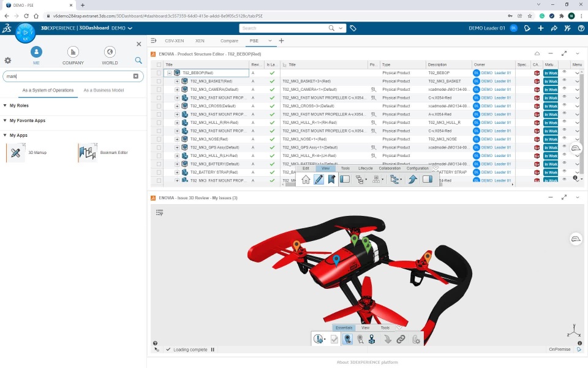Open compass settings gear

(x=7, y=61)
